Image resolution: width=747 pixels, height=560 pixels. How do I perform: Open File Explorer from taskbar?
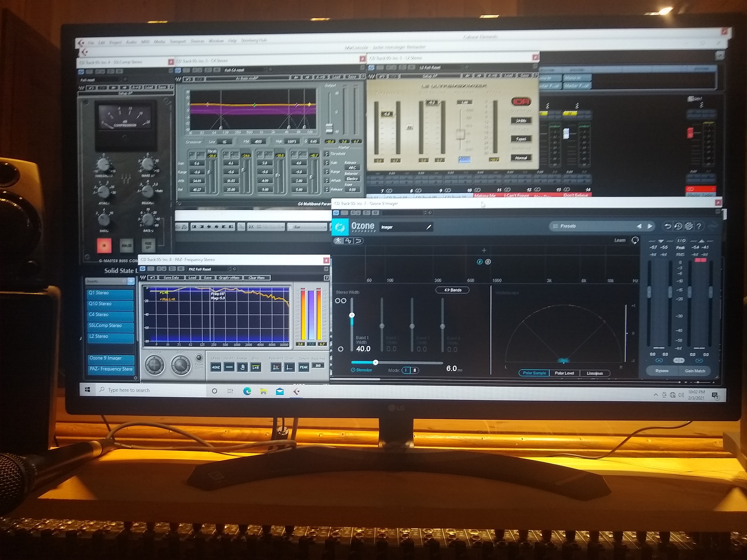[263, 391]
